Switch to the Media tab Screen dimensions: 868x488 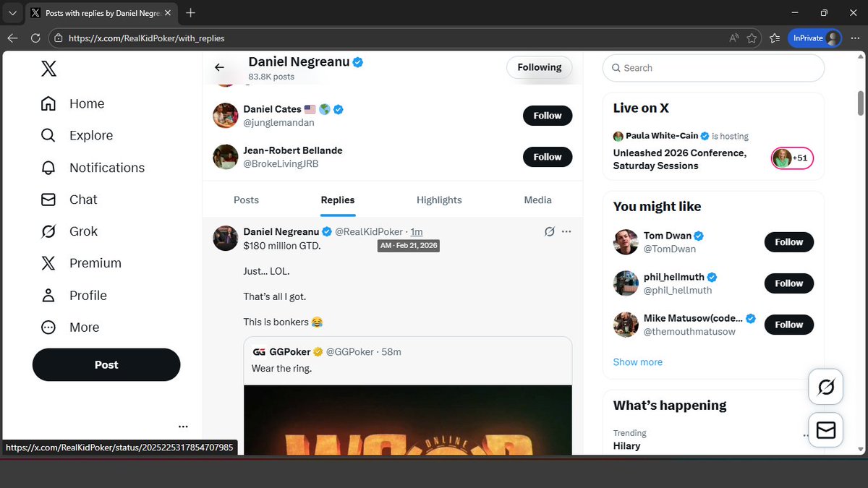(537, 200)
